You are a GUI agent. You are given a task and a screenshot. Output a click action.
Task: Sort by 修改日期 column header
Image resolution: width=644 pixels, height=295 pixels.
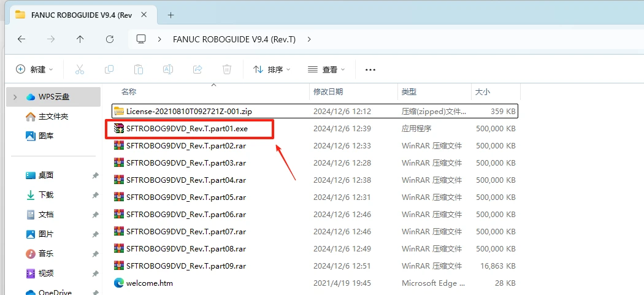pos(328,91)
